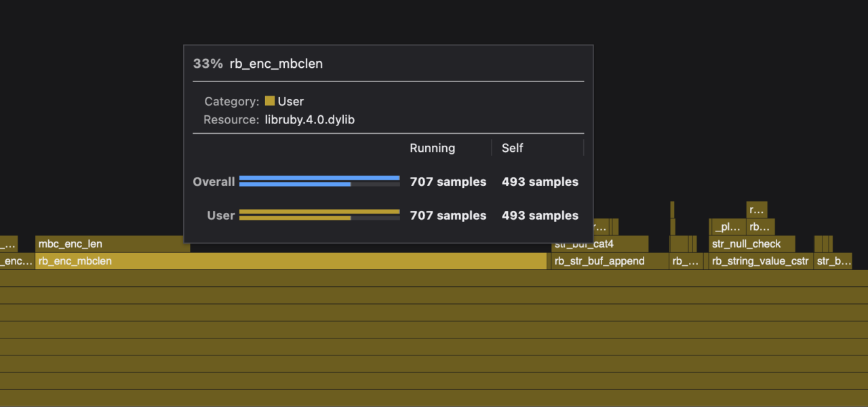Select the small _… frame left of mbc_enc_len
This screenshot has width=868, height=407.
pos(8,244)
